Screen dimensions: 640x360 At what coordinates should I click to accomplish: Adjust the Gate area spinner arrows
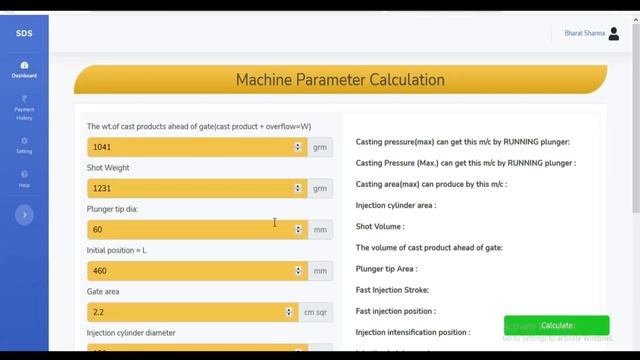[x=289, y=312]
